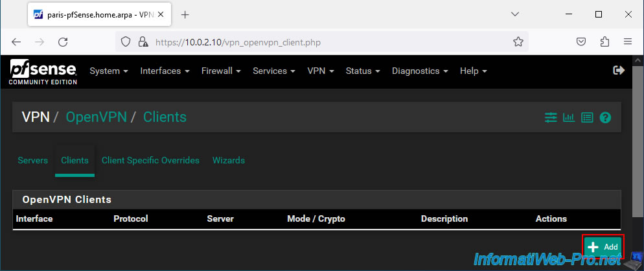This screenshot has width=644, height=271.
Task: Click the OpenVPN Clients panel heading
Action: click(x=67, y=200)
